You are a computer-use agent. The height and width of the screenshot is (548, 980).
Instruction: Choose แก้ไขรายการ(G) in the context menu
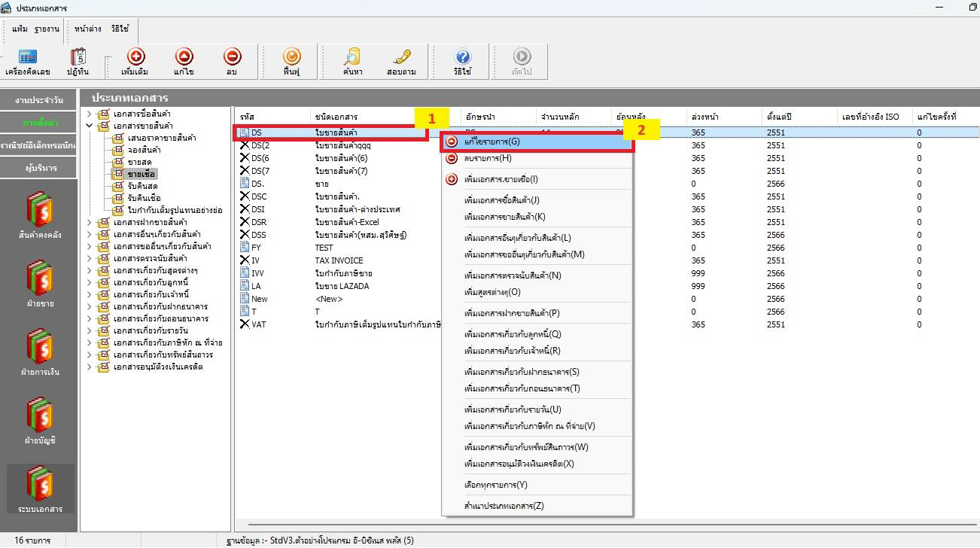[x=493, y=142]
